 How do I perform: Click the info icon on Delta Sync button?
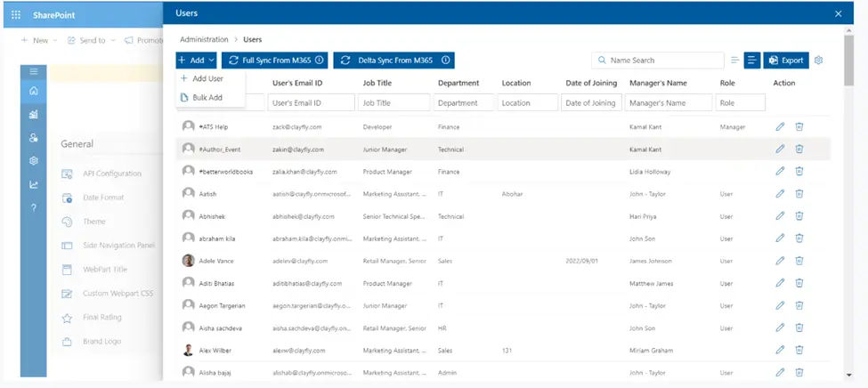(445, 61)
